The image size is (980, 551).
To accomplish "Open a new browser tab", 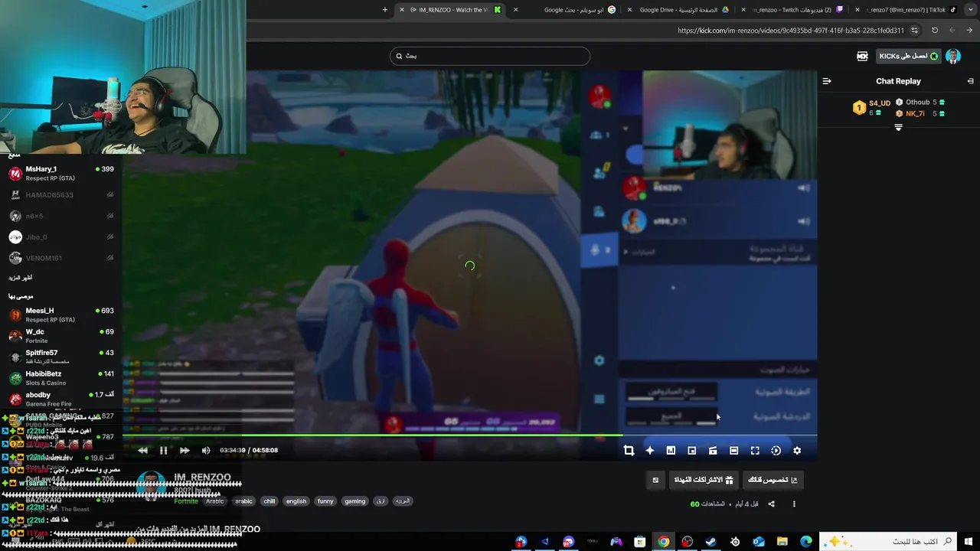I will [x=385, y=10].
